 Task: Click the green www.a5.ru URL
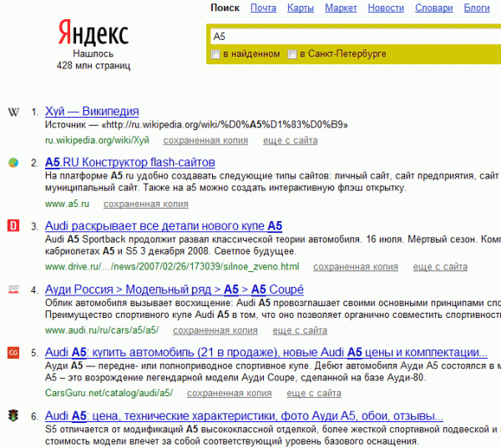[67, 204]
